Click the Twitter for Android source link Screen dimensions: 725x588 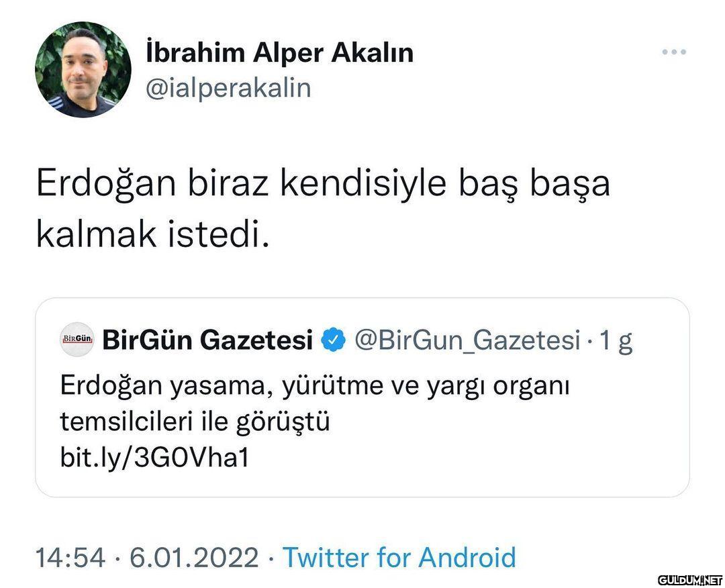[x=399, y=558]
